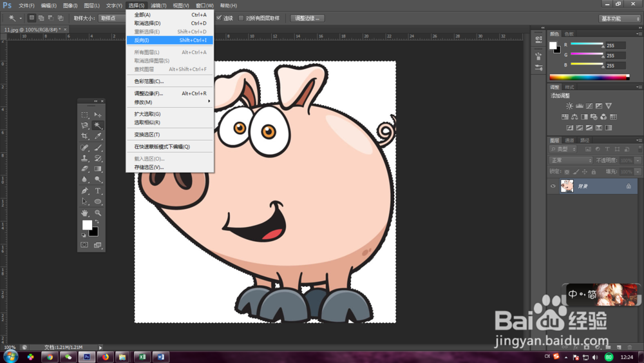Select the Horizontal Type tool
Image resolution: width=644 pixels, height=363 pixels.
tap(98, 191)
